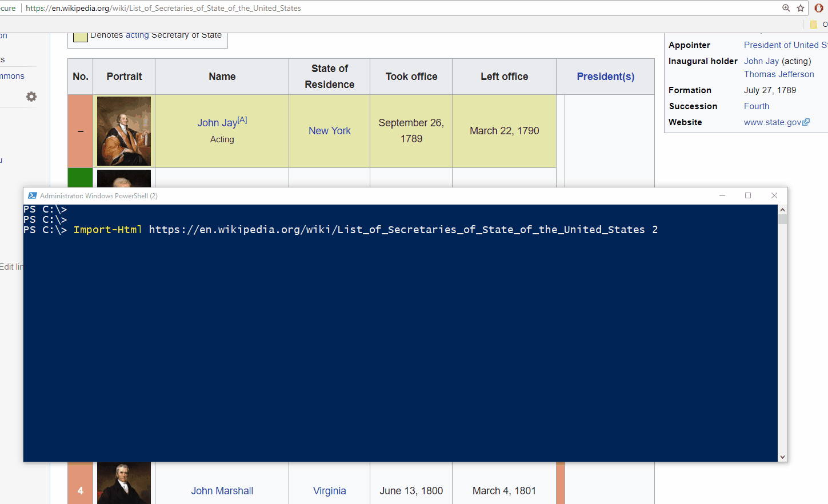Open John Marshall's portrait thumbnail

[x=124, y=483]
